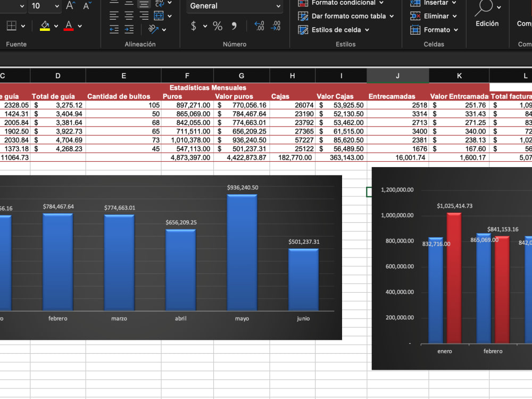Open font color dropdown arrow
This screenshot has height=399, width=532.
pos(80,26)
